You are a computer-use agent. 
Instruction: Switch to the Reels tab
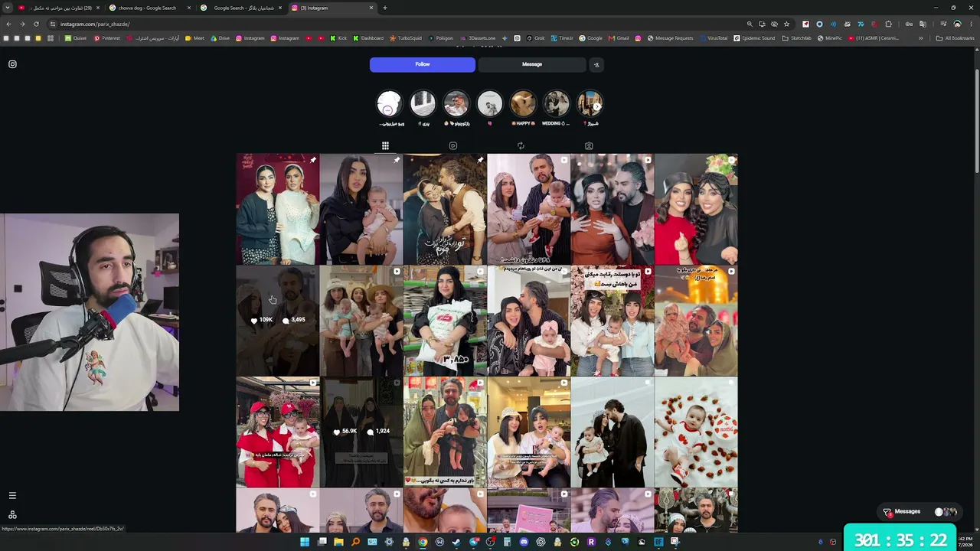453,145
